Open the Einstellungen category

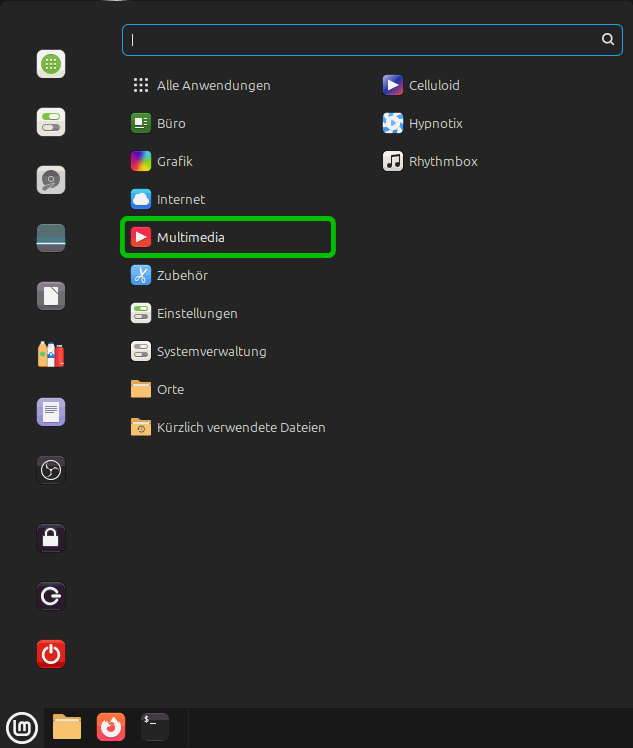[x=196, y=314]
